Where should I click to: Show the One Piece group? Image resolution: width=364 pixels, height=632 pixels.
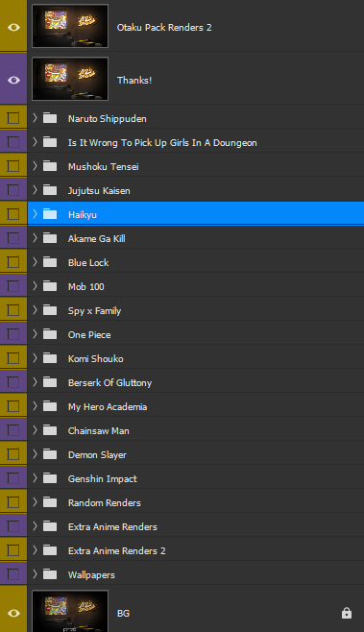(13, 334)
